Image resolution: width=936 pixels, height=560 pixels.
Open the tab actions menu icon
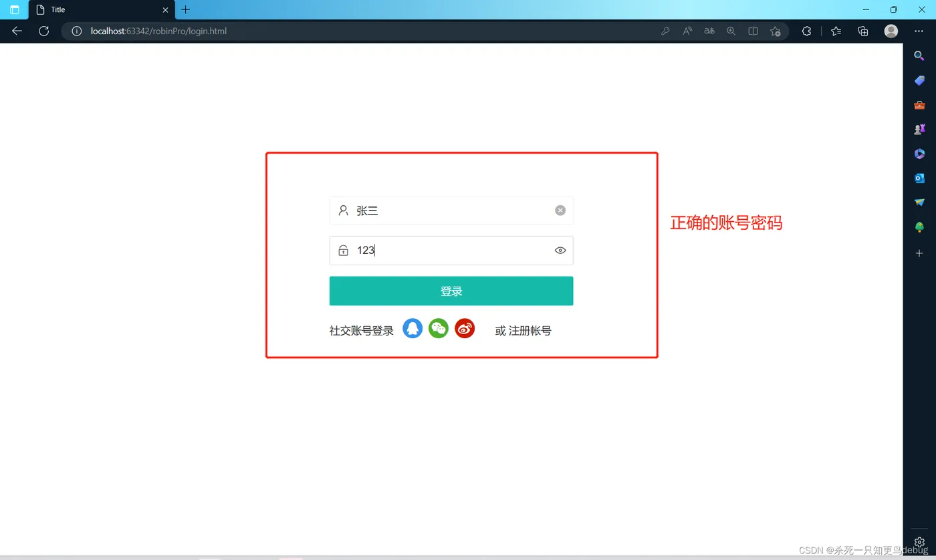point(15,10)
